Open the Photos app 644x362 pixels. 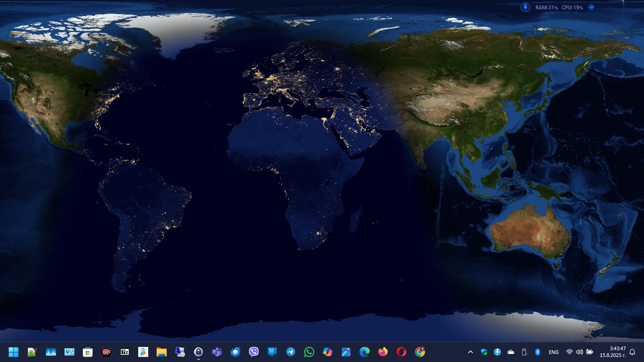tap(346, 352)
